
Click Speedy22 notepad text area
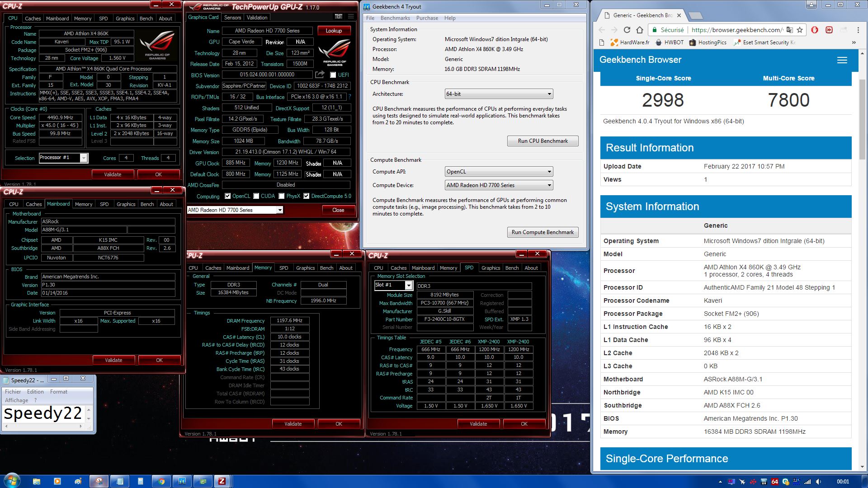(43, 413)
